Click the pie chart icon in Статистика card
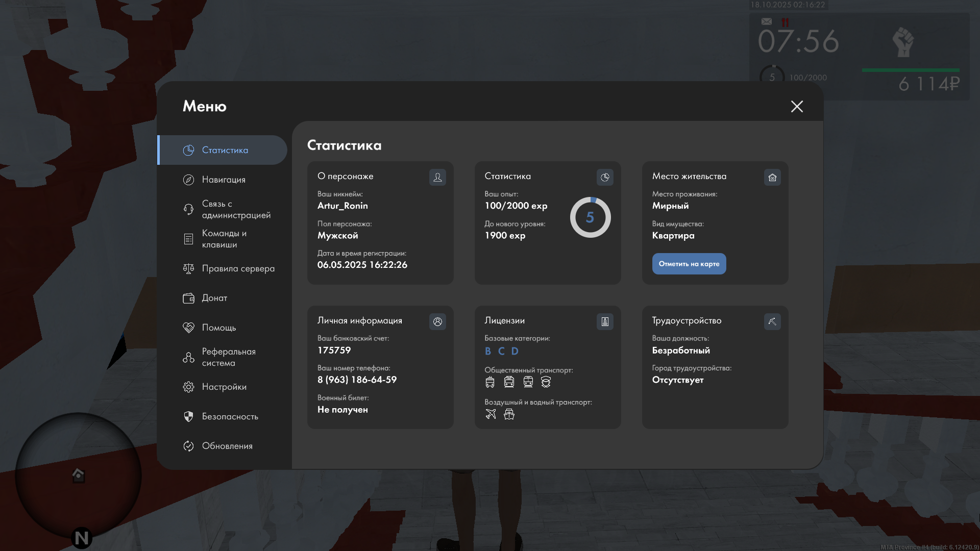This screenshot has height=551, width=980. (x=605, y=177)
